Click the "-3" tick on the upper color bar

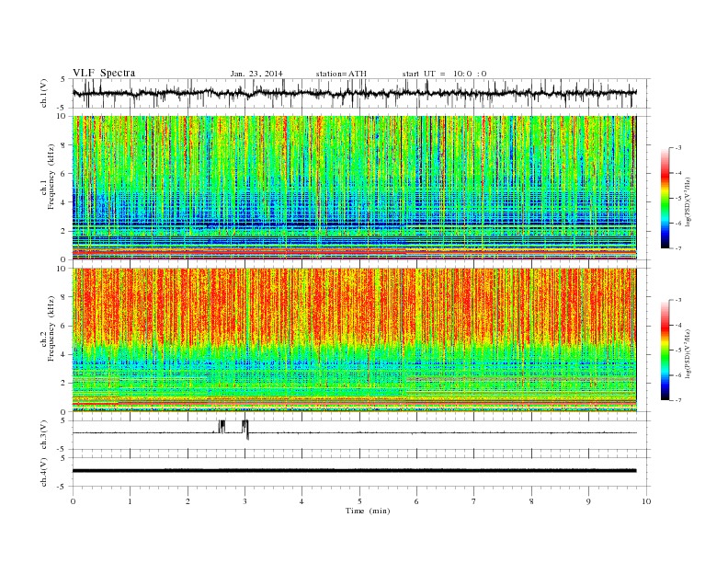coord(678,148)
